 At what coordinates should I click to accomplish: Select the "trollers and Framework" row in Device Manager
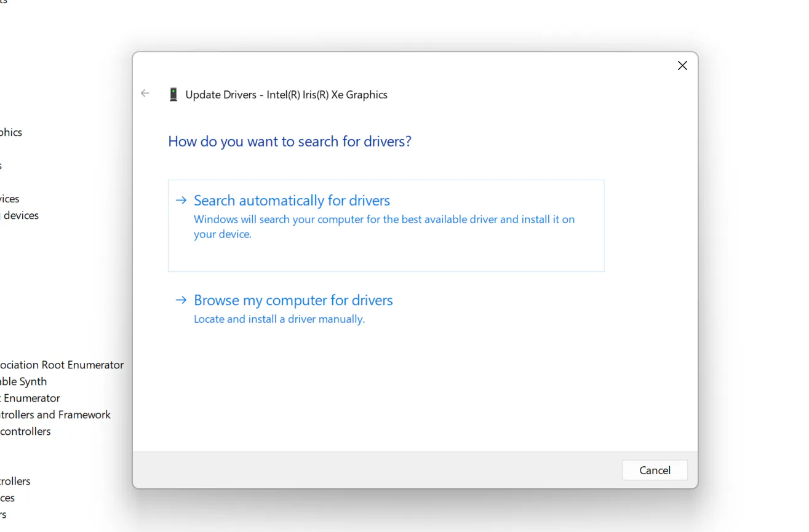(55, 415)
